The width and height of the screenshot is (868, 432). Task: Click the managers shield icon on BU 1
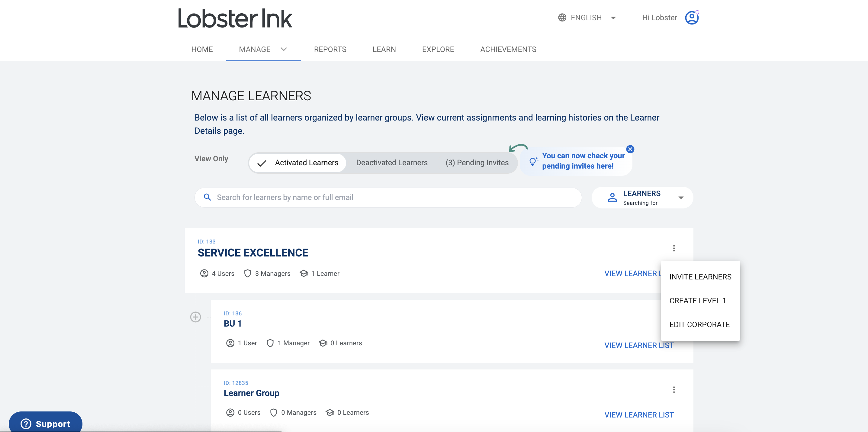click(x=270, y=343)
